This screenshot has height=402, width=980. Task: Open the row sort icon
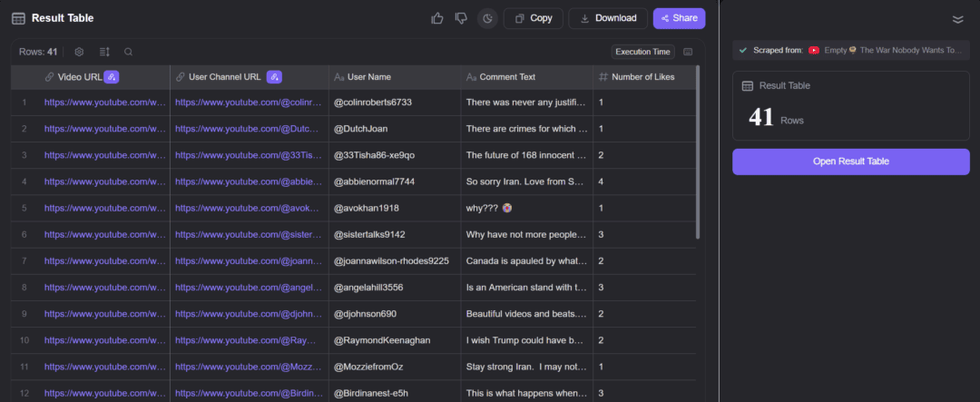point(104,52)
